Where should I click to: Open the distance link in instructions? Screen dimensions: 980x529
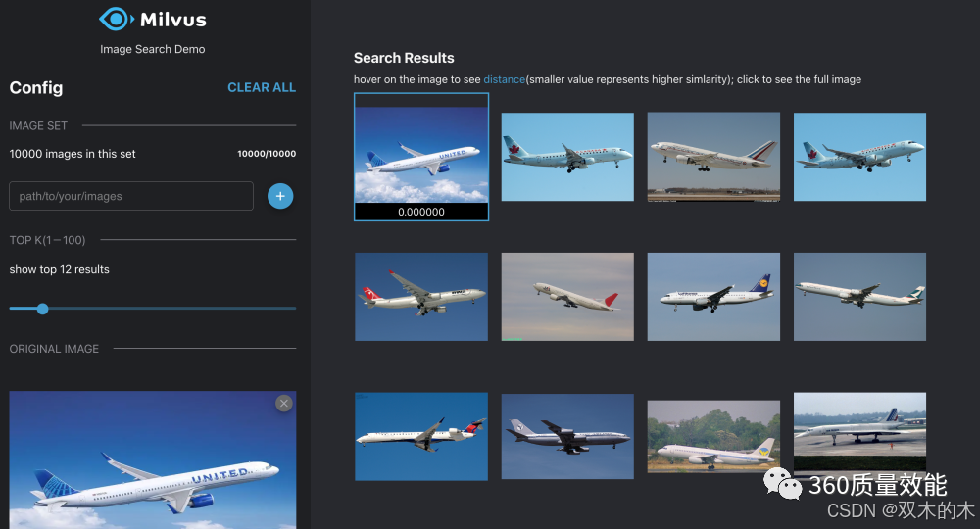point(504,79)
